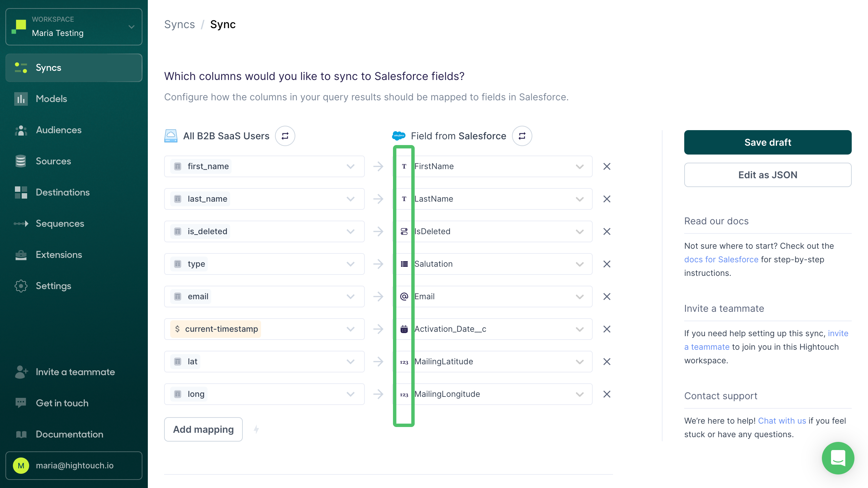
Task: Click the refresh icon next to Field from Salesforce
Action: 521,136
